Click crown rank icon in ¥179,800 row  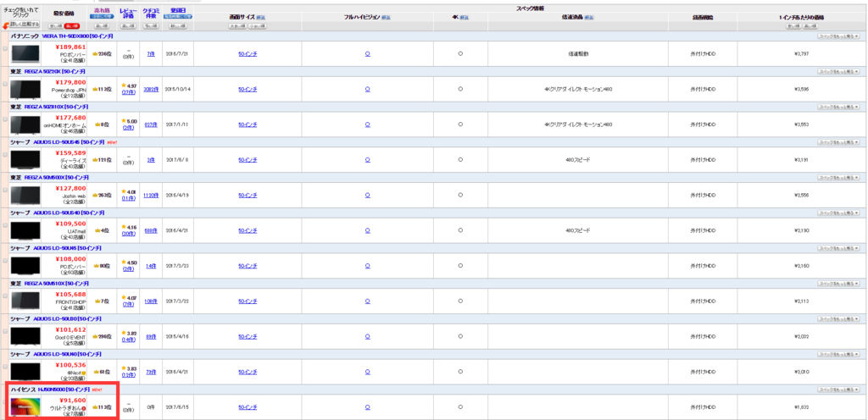[95, 89]
